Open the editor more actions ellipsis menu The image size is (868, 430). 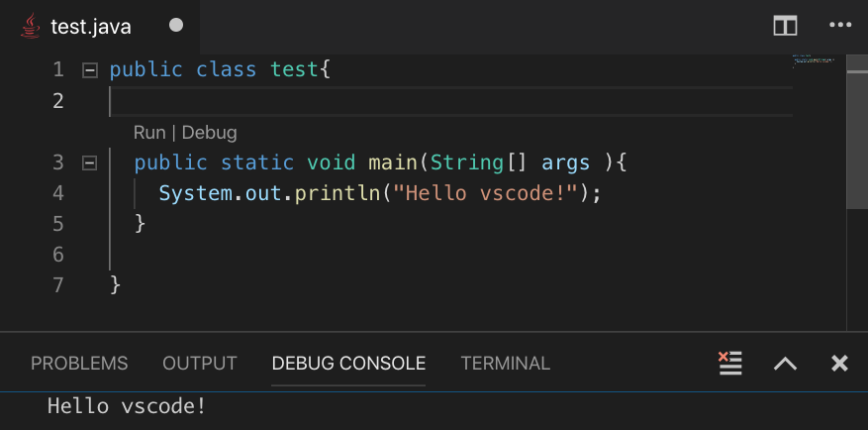pyautogui.click(x=840, y=27)
